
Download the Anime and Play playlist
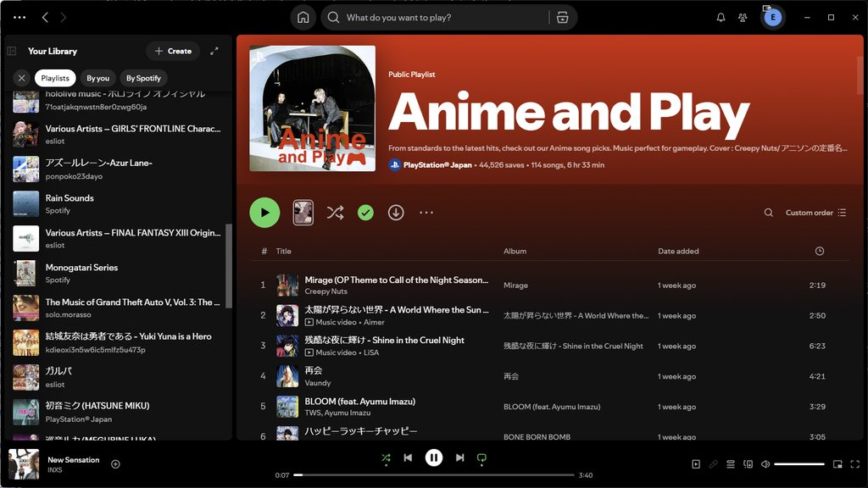click(x=396, y=213)
